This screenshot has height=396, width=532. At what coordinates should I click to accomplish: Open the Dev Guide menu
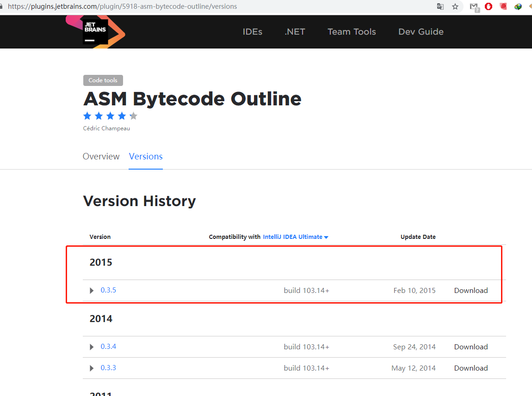click(421, 31)
